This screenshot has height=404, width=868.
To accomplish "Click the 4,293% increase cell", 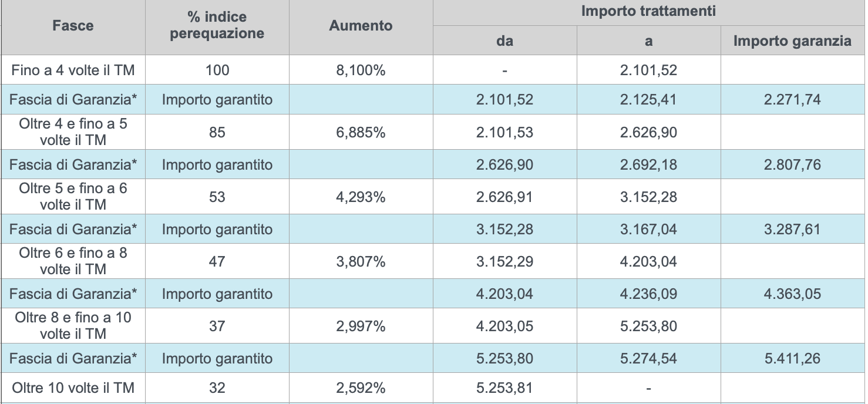I will point(361,197).
